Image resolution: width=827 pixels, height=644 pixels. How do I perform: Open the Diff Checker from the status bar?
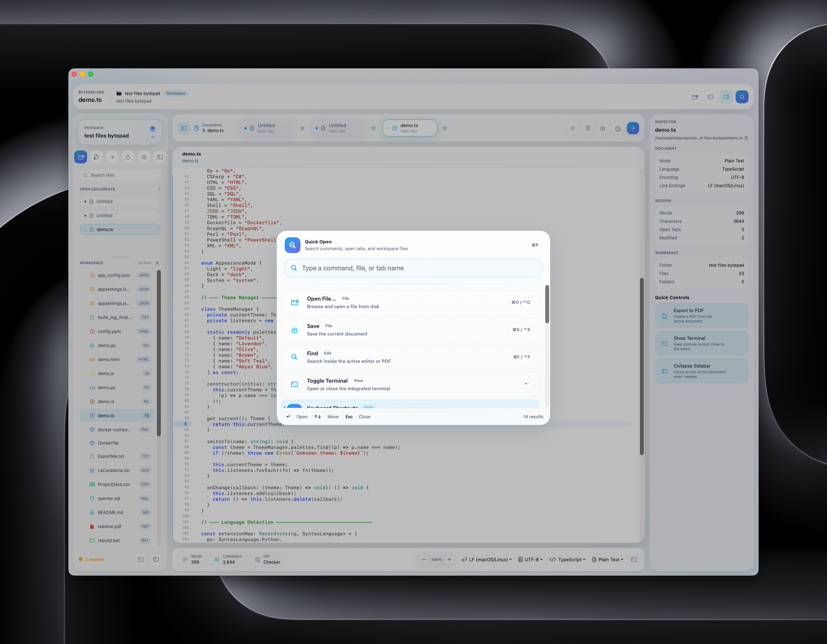pos(267,559)
